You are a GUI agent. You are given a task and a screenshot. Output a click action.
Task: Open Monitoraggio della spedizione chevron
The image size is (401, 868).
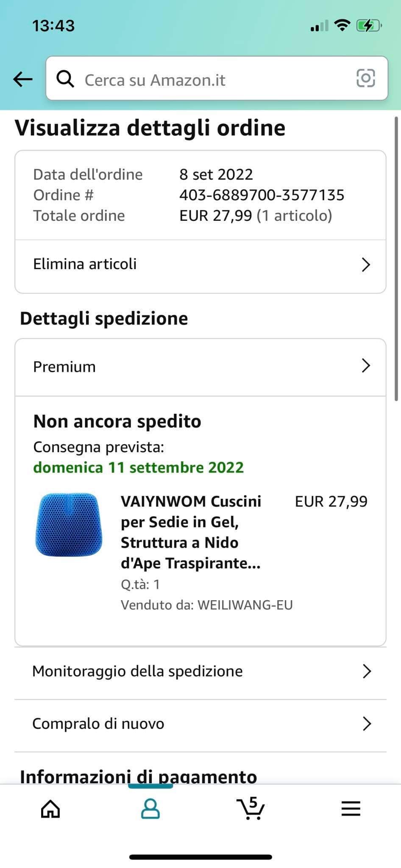click(367, 671)
